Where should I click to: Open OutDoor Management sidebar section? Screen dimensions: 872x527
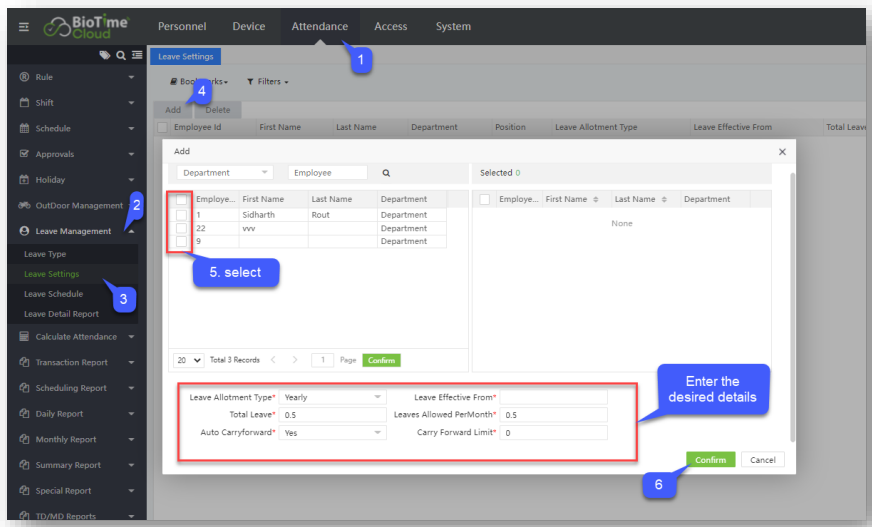click(x=76, y=206)
